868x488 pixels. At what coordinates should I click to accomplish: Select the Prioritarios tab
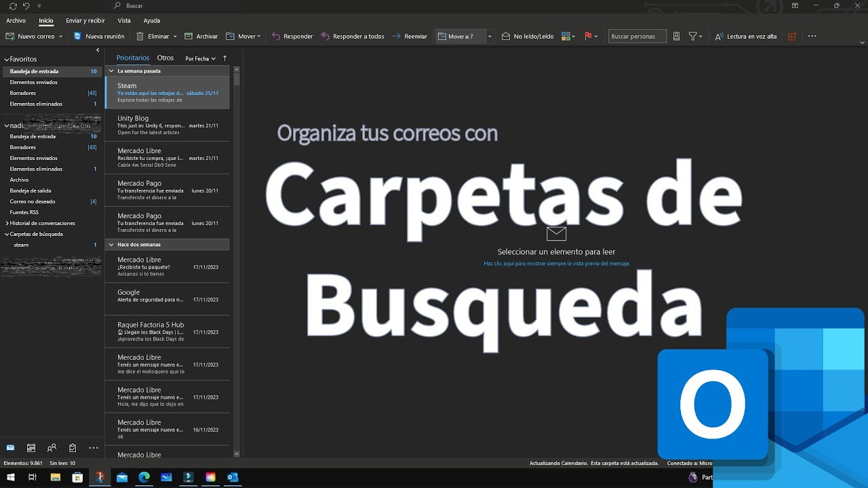point(132,58)
